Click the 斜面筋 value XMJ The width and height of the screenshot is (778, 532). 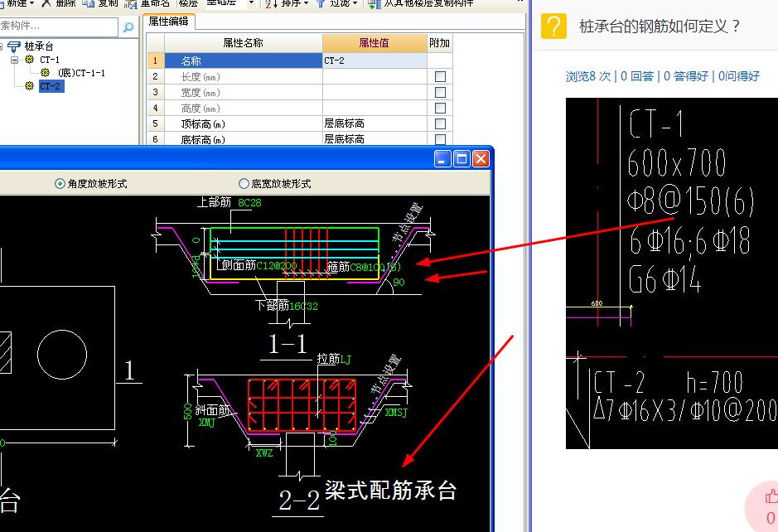tap(207, 423)
